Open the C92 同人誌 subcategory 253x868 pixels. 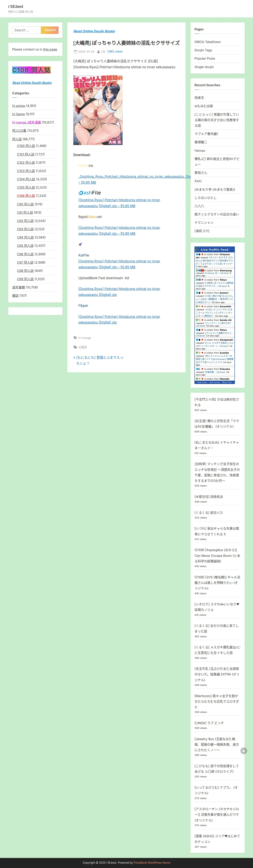tap(25, 221)
